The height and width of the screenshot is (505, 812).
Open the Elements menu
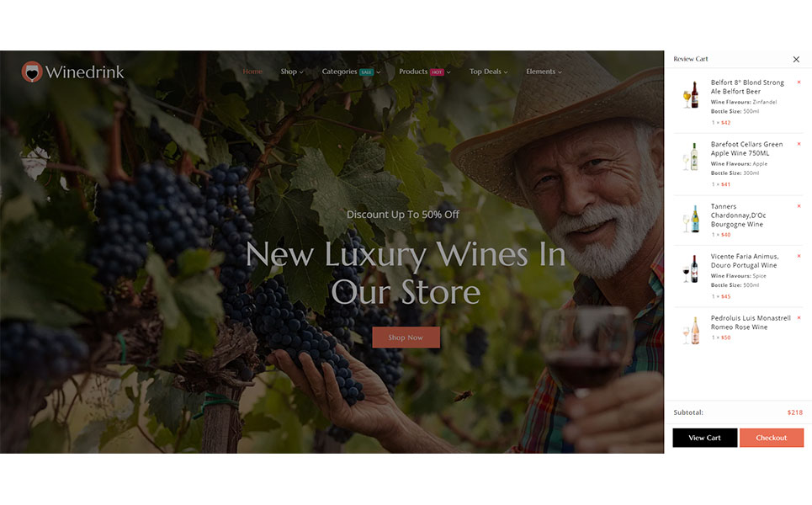click(544, 72)
